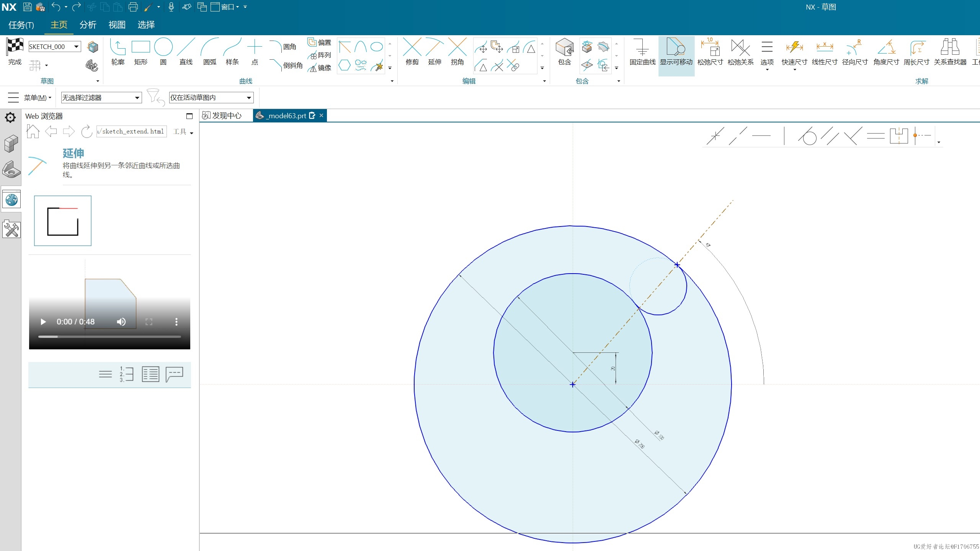This screenshot has width=980, height=551.
Task: Choose the Chamfer (倒斜角) tool
Action: tap(286, 65)
